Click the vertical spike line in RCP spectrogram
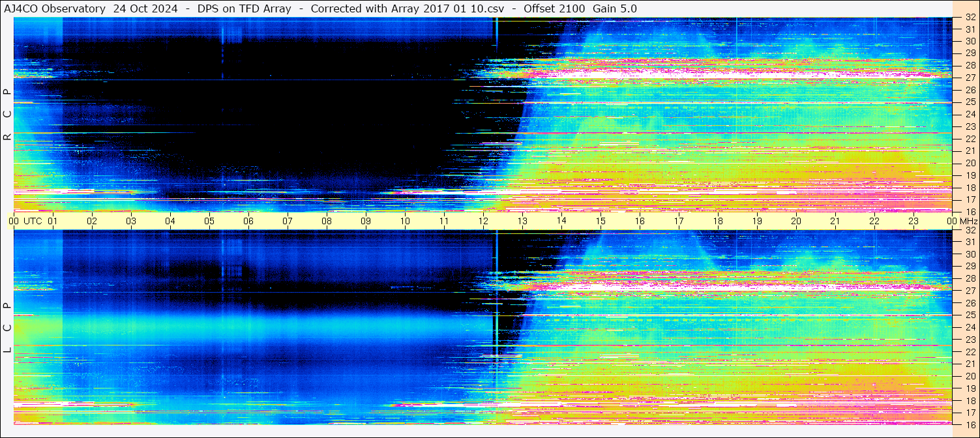Viewport: 980px width, 438px height. (496, 114)
